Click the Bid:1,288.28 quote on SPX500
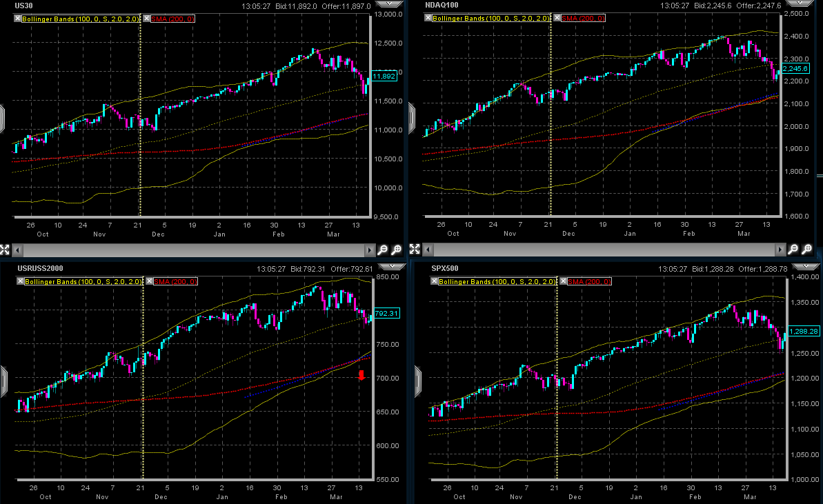Viewport: 823px width, 504px height. 713,269
